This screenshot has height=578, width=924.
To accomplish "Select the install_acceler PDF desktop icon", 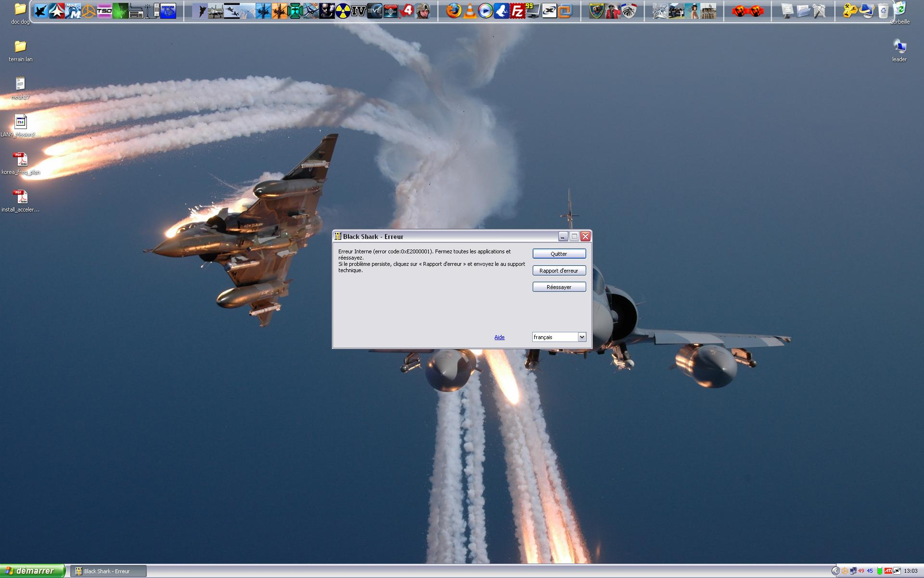I will point(20,201).
